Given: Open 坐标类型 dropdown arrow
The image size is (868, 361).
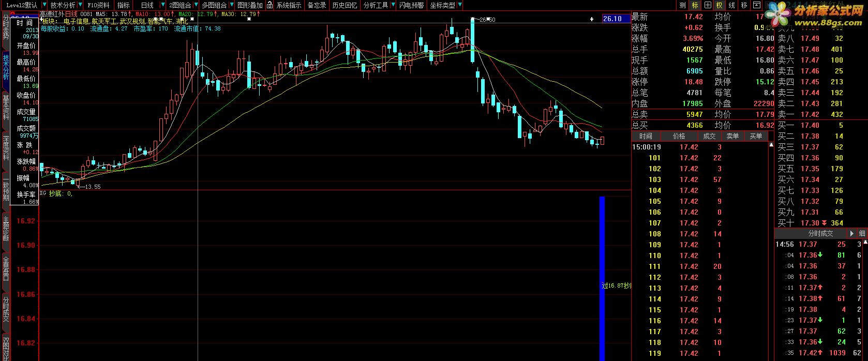Looking at the screenshot, I should point(459,5).
